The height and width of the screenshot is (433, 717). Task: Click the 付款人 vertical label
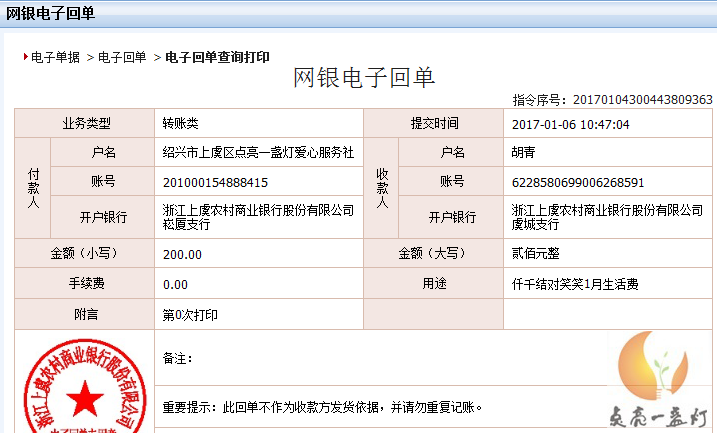pos(33,188)
